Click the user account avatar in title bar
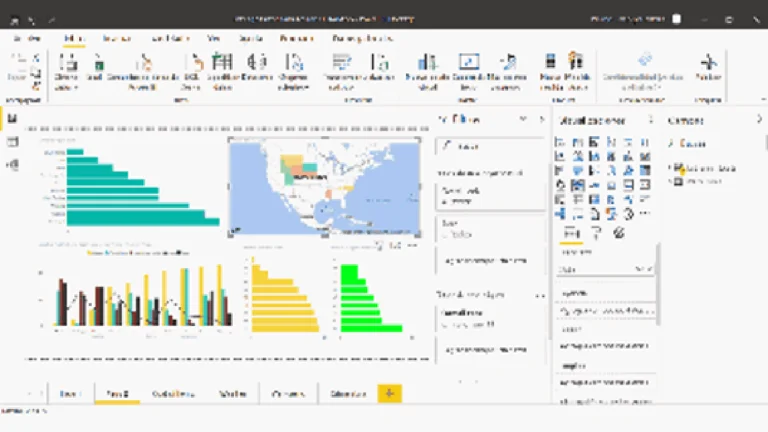Screen dimensions: 768x432 [x=676, y=19]
